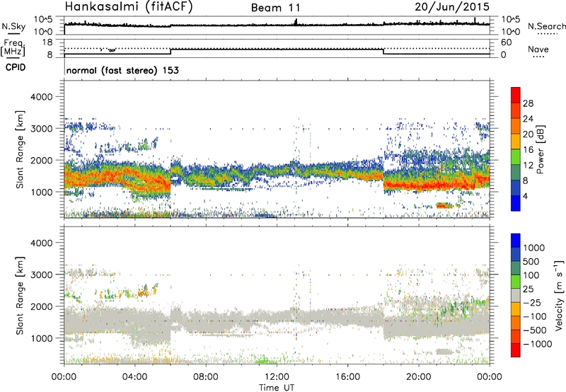Viewport: 566px width, 392px height.
Task: Click 'Slant Range [km]' label of power panel
Action: tap(20, 149)
